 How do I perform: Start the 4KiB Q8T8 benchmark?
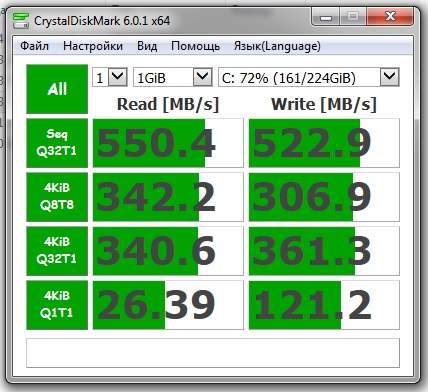coord(57,197)
